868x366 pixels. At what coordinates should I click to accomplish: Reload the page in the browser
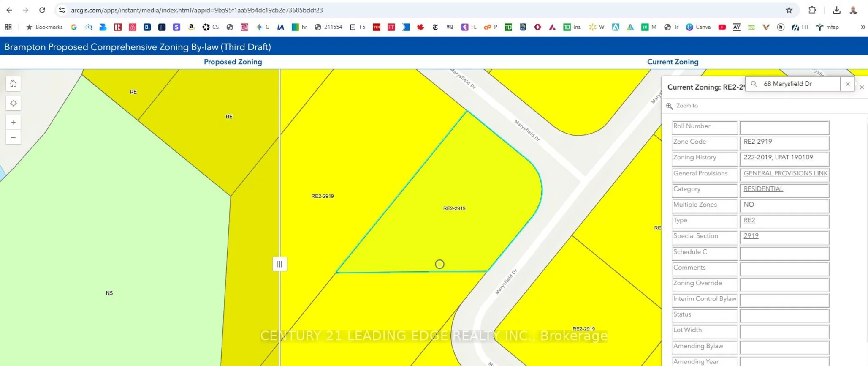tap(42, 10)
